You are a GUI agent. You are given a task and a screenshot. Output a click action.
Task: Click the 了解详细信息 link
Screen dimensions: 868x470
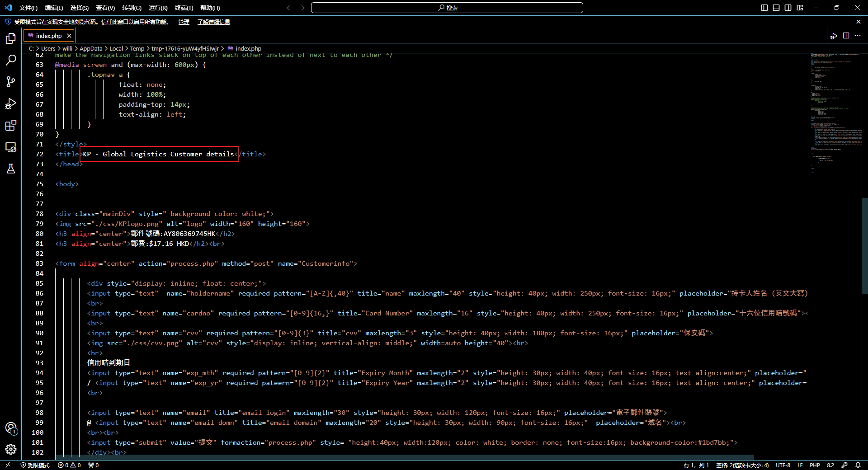click(x=213, y=22)
